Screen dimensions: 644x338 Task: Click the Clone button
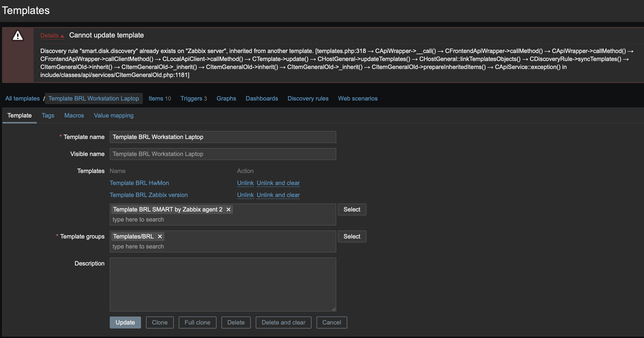coord(160,322)
